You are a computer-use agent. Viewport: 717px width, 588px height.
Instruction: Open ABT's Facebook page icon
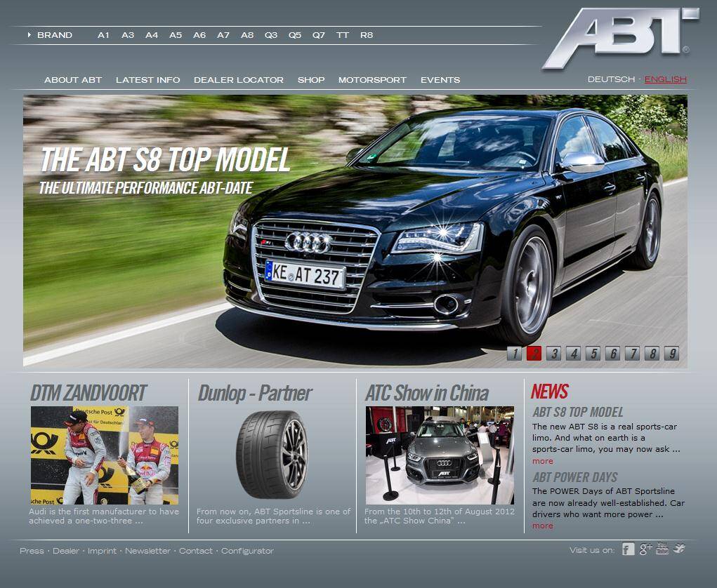(x=629, y=549)
